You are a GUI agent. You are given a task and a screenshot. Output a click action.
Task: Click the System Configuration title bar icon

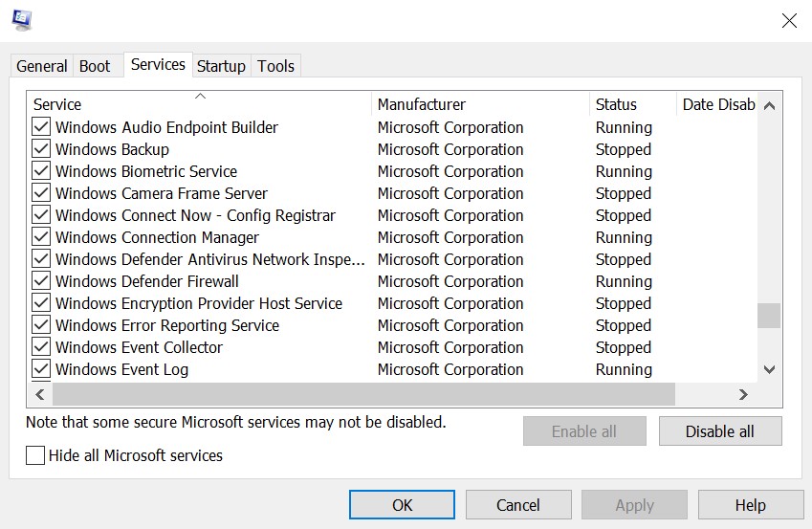pos(21,20)
